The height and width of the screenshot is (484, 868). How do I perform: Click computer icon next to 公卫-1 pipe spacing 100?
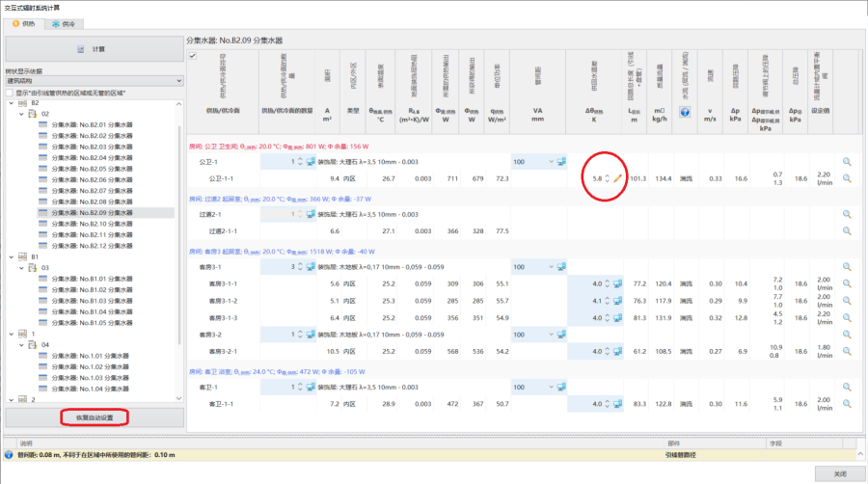pyautogui.click(x=561, y=162)
